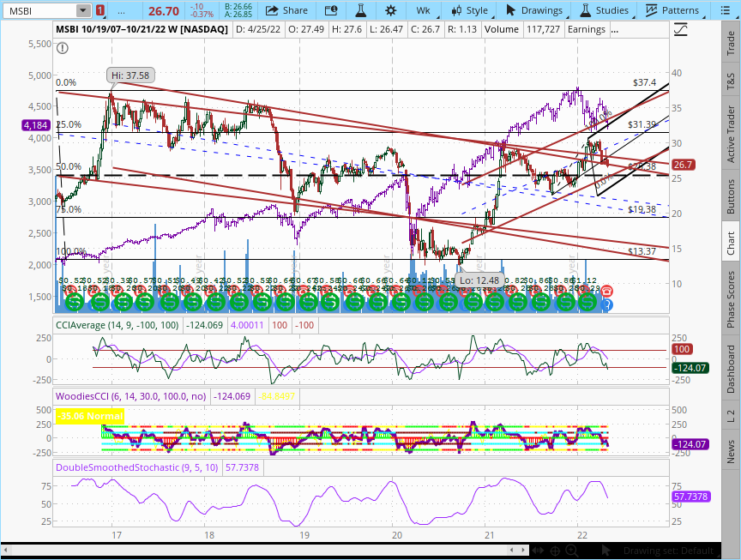This screenshot has height=560, width=741.
Task: Click the MSBI symbol input field
Action: [x=39, y=10]
